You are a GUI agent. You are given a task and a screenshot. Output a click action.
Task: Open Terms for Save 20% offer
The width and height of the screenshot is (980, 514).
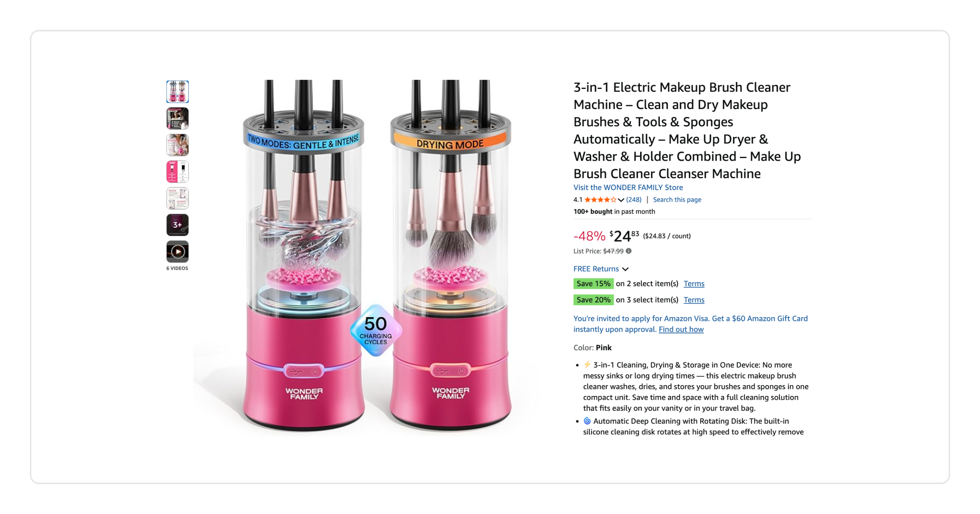pyautogui.click(x=694, y=300)
